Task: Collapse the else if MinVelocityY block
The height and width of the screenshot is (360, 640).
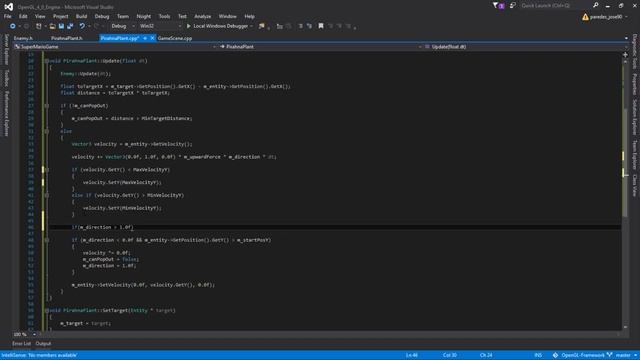Action: (x=47, y=196)
